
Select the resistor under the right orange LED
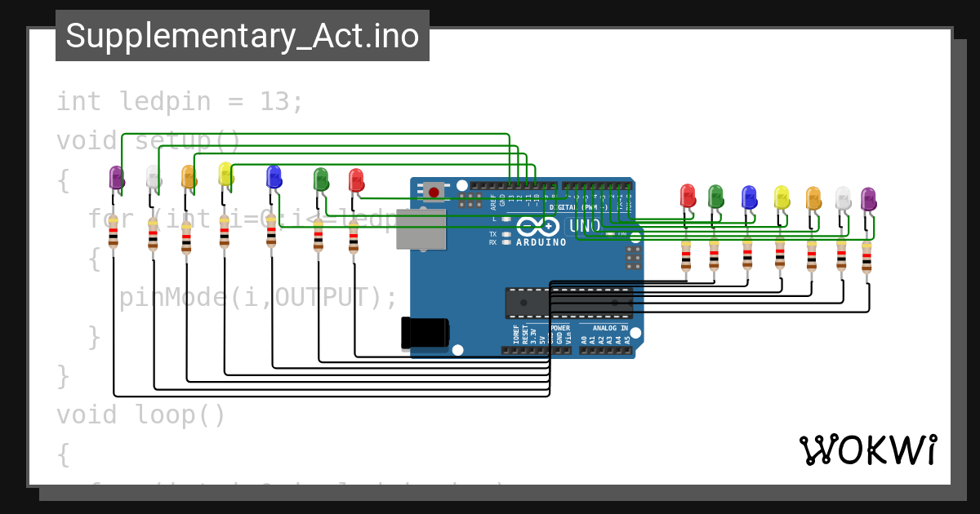[811, 257]
